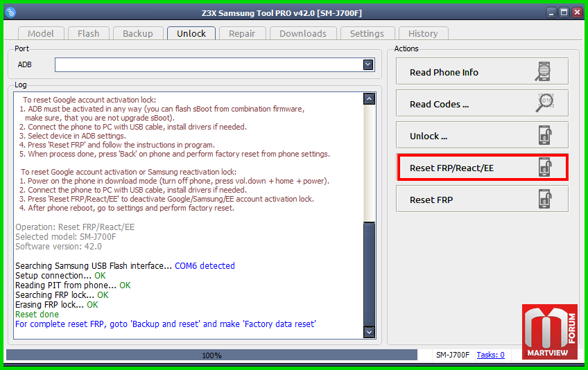The image size is (588, 370).
Task: Click the log vertical scrollbar thumb
Action: [x=369, y=274]
